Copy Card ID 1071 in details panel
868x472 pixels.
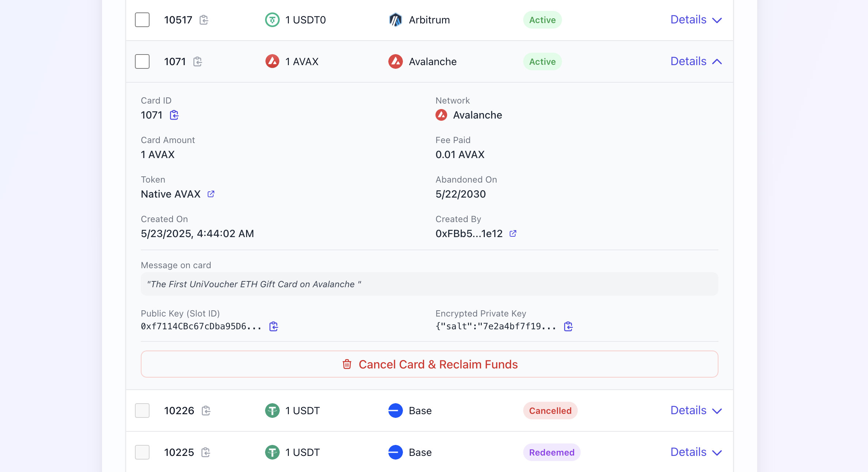[174, 115]
